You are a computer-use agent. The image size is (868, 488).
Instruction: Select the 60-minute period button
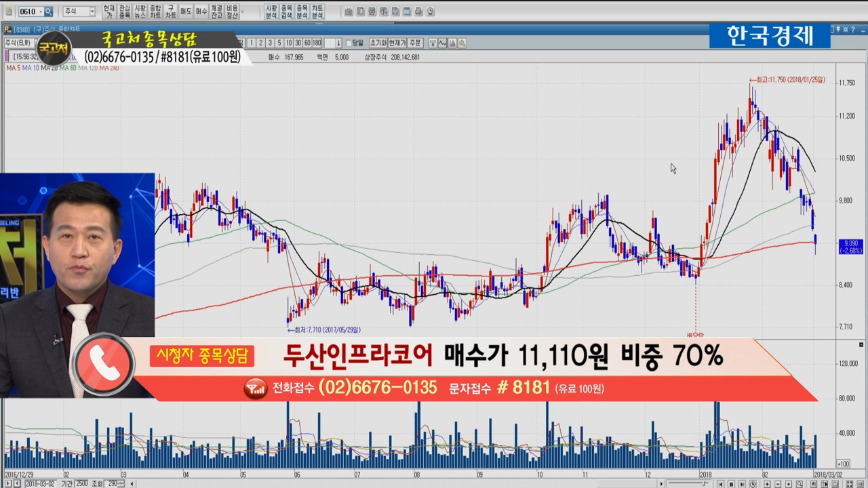coord(307,43)
